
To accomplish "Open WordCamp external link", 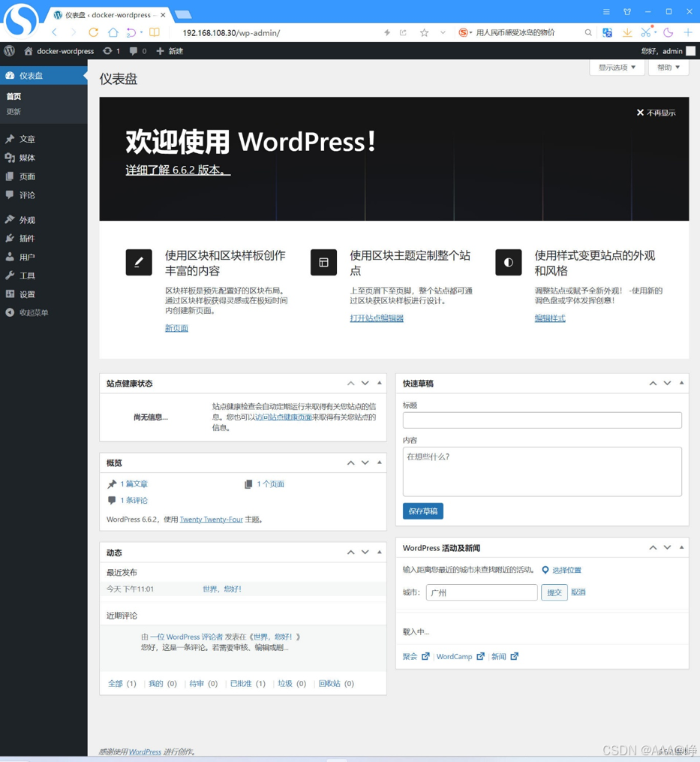I will point(460,657).
